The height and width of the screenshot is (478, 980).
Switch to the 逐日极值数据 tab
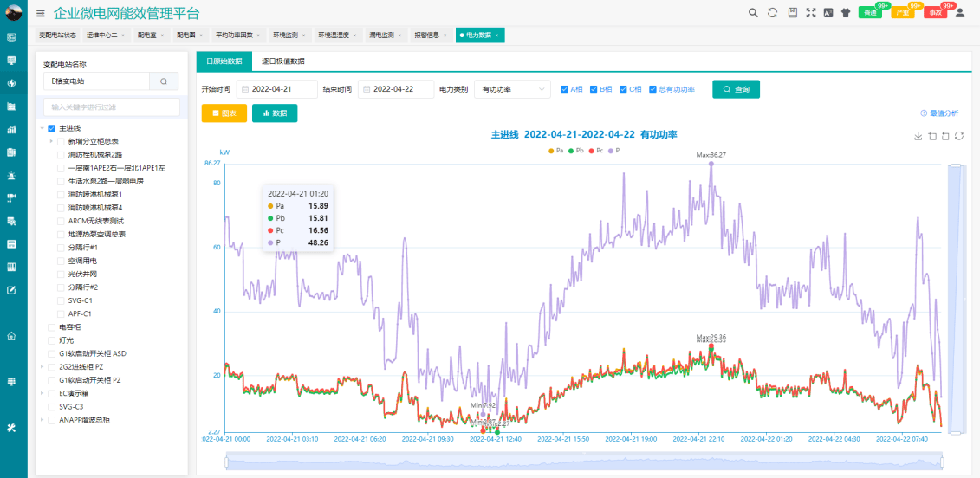coord(282,61)
